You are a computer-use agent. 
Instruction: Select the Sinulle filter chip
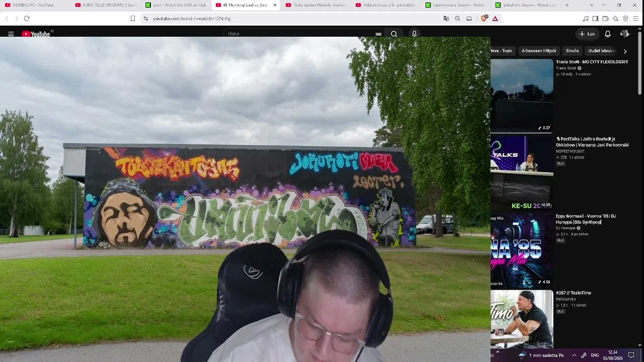[x=572, y=51]
